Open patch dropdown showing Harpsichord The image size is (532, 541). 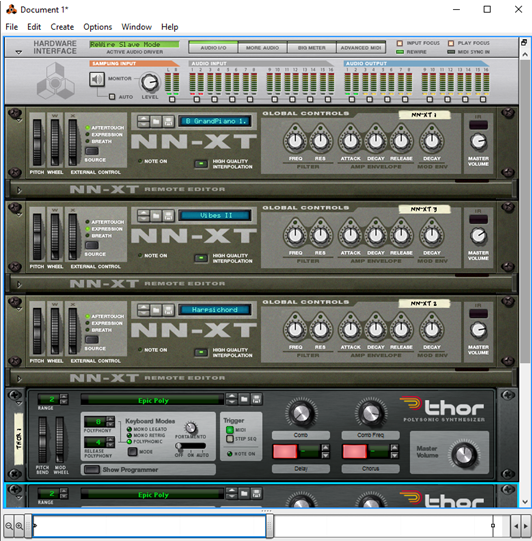215,310
